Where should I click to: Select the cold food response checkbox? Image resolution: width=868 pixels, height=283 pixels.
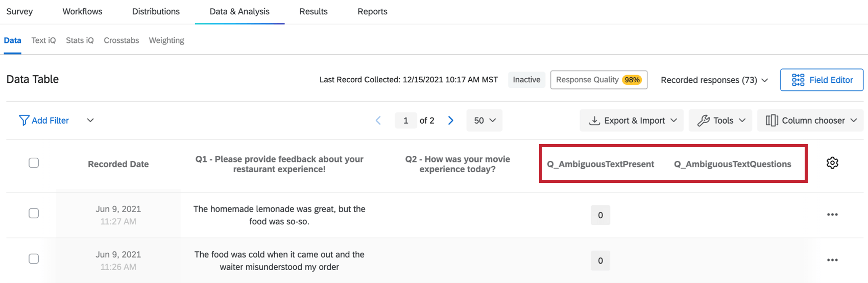pyautogui.click(x=34, y=259)
